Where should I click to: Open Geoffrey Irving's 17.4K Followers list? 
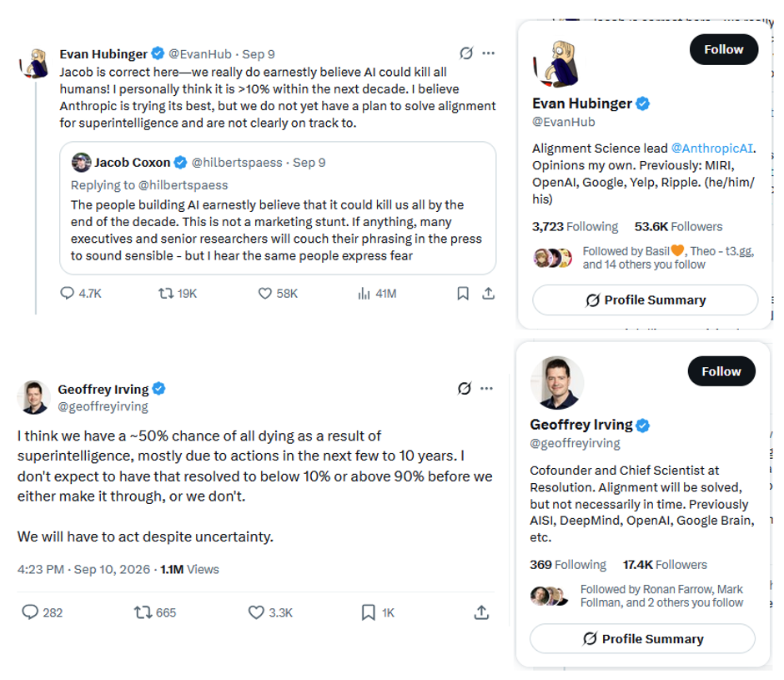665,565
